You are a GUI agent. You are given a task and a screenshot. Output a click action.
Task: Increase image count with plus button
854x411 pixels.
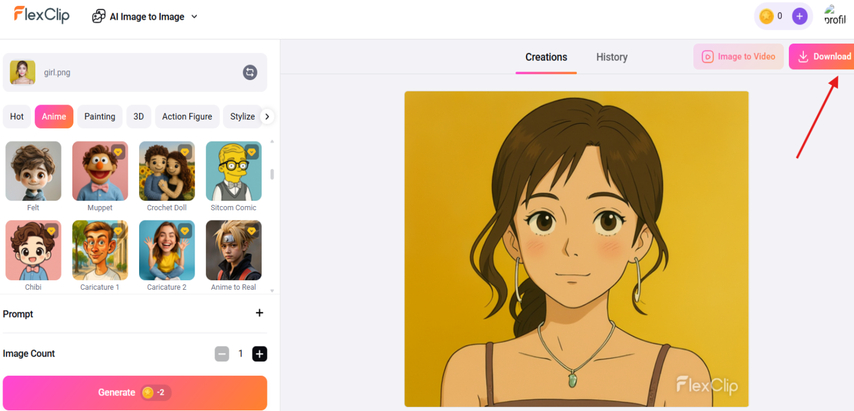pyautogui.click(x=259, y=354)
